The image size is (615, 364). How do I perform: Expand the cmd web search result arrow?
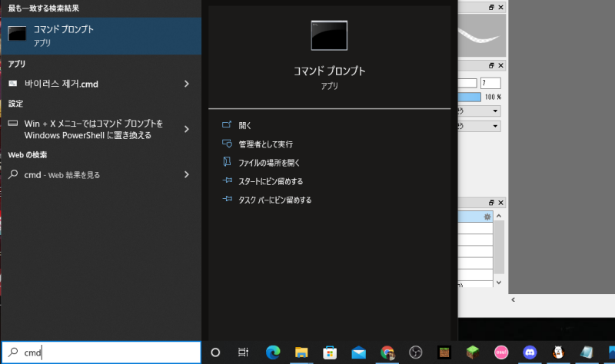click(x=187, y=175)
